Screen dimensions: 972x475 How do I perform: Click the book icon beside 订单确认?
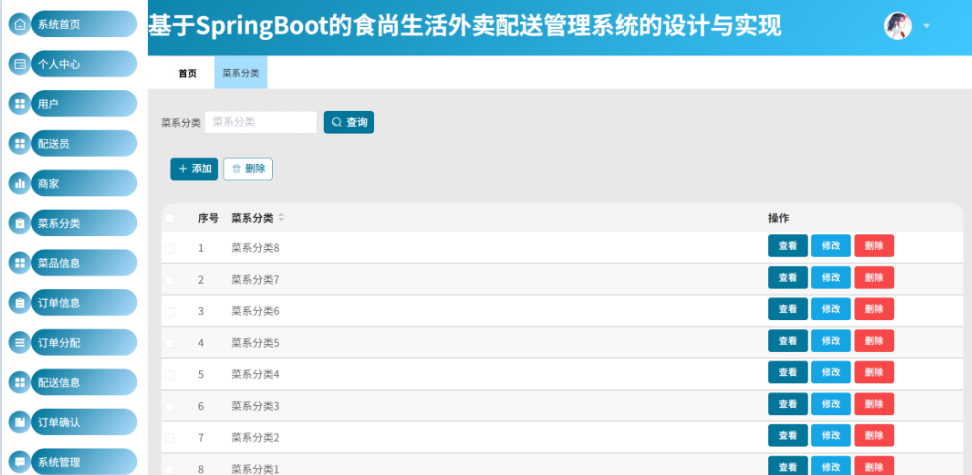[x=20, y=422]
